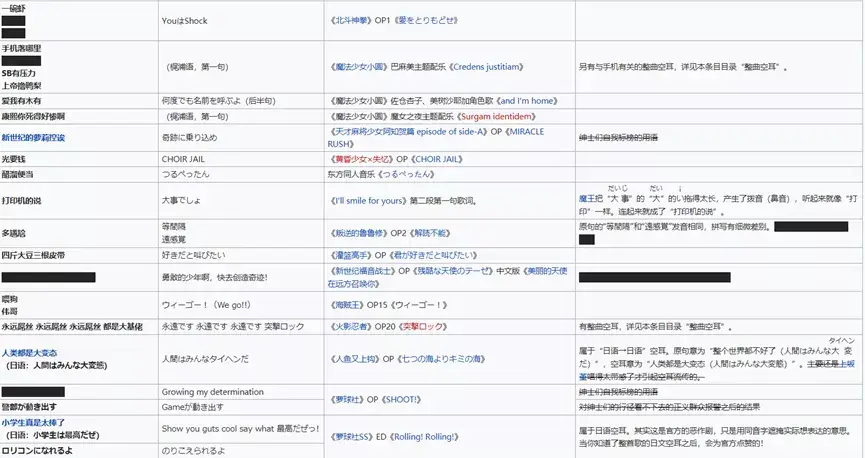Open the 《君が好きだと叫びたい》 link
This screenshot has height=458, width=865.
(433, 255)
